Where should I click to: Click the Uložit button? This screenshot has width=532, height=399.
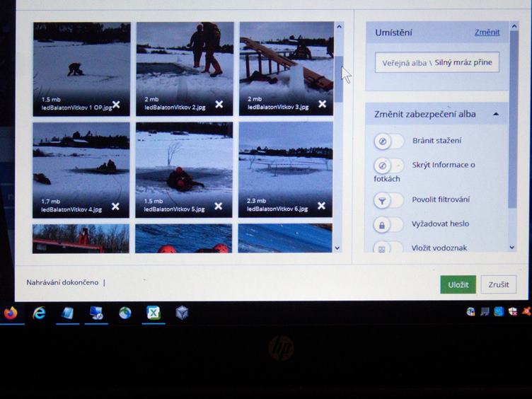(x=458, y=284)
